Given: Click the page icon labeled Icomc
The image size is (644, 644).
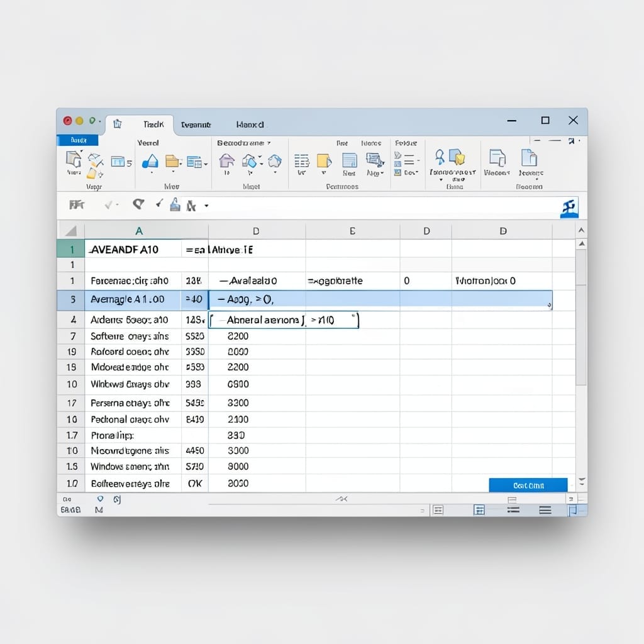Looking at the screenshot, I should (529, 157).
